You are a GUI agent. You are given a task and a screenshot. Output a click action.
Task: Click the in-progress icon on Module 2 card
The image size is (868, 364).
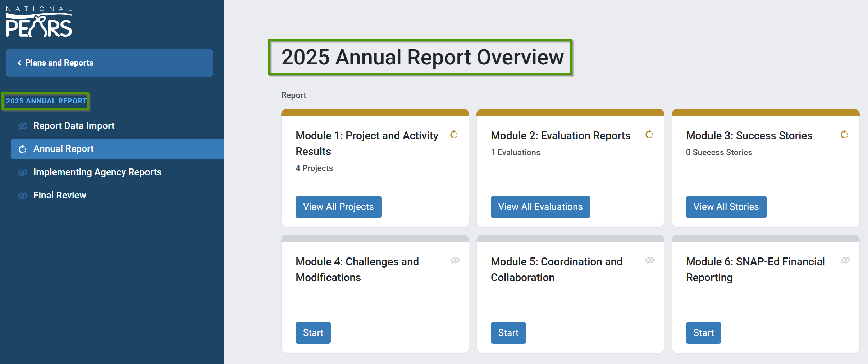[649, 135]
